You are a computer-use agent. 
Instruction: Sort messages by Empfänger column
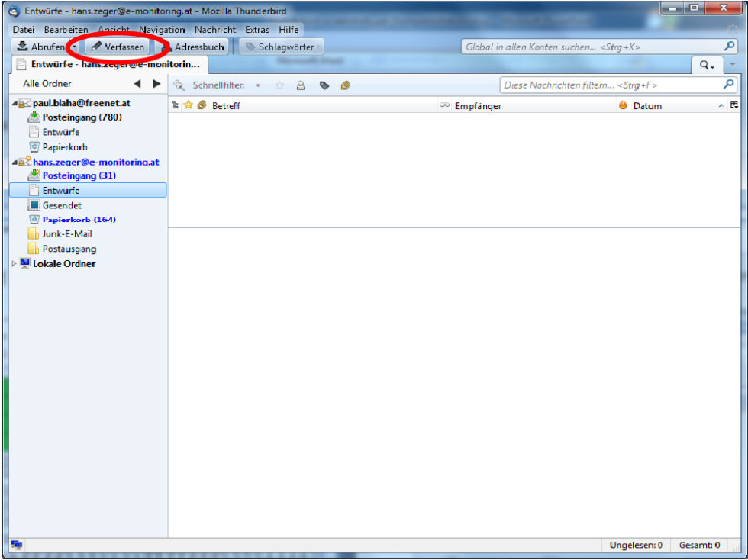[534, 106]
